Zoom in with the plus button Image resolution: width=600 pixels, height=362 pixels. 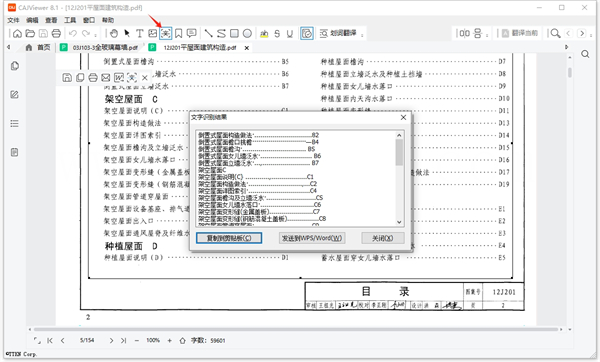pos(170,341)
